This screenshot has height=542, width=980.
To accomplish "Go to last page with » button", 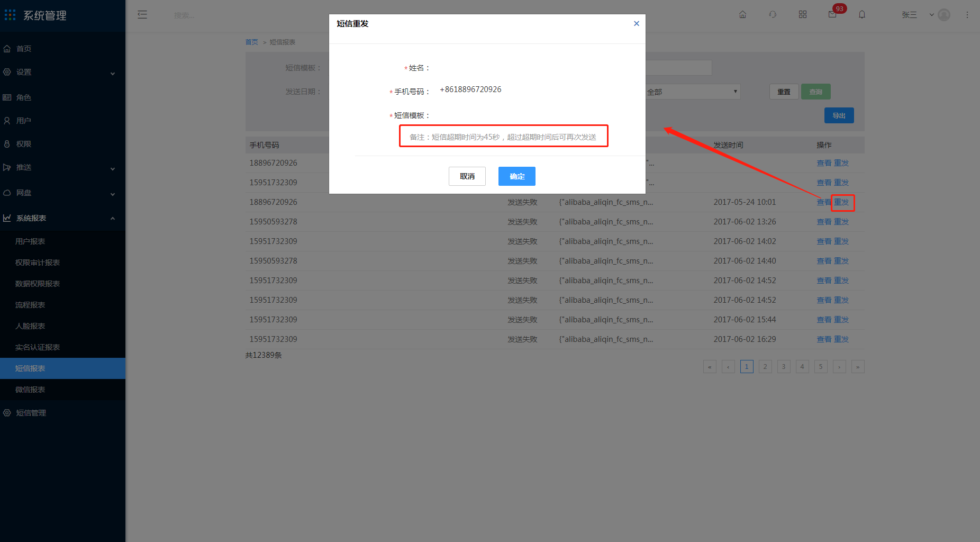I will coord(858,366).
